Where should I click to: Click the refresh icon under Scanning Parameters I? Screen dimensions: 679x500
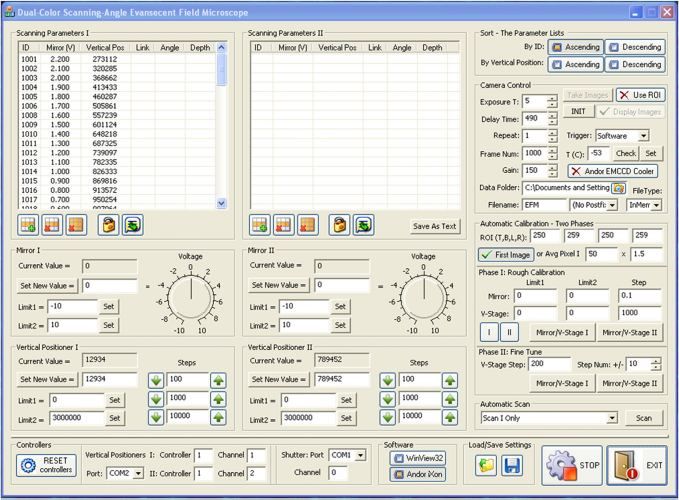pos(133,225)
